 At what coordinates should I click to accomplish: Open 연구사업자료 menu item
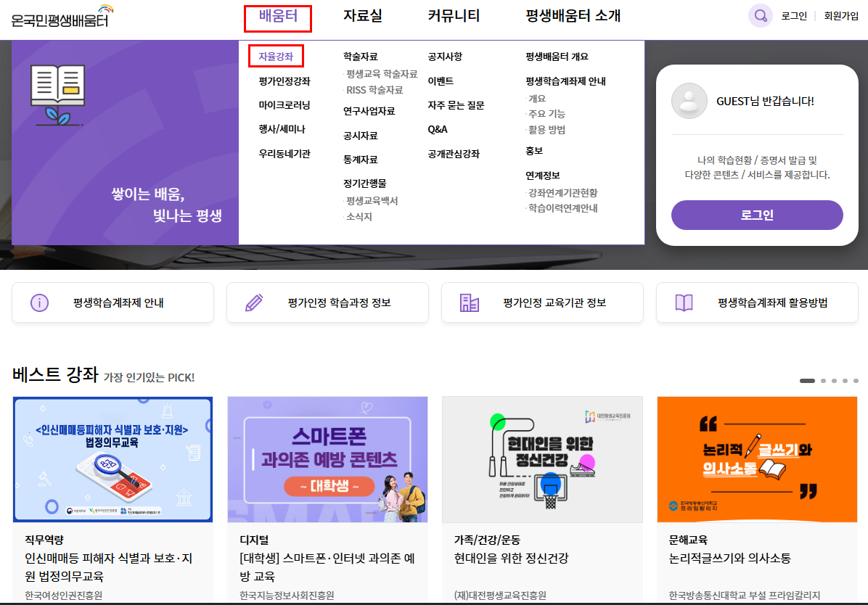tap(369, 111)
